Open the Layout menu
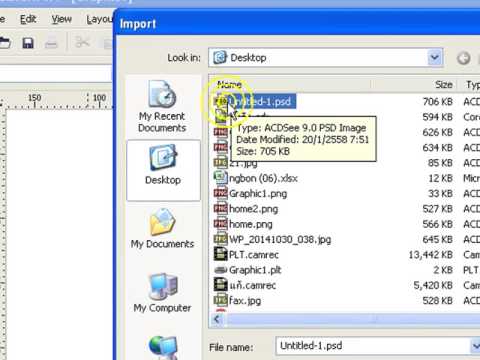 tap(99, 19)
